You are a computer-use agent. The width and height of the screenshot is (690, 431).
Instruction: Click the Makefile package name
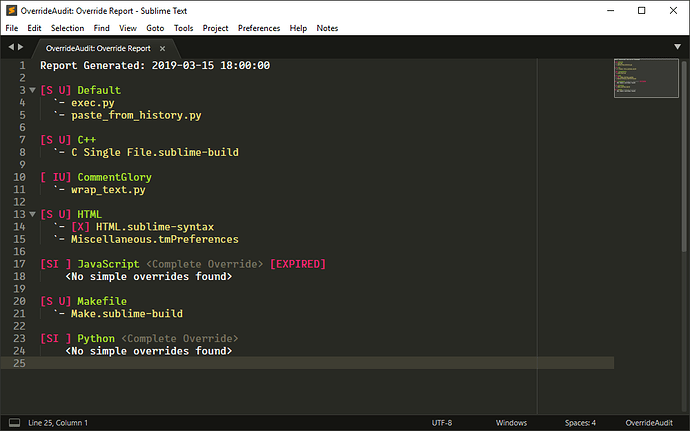pyautogui.click(x=102, y=302)
